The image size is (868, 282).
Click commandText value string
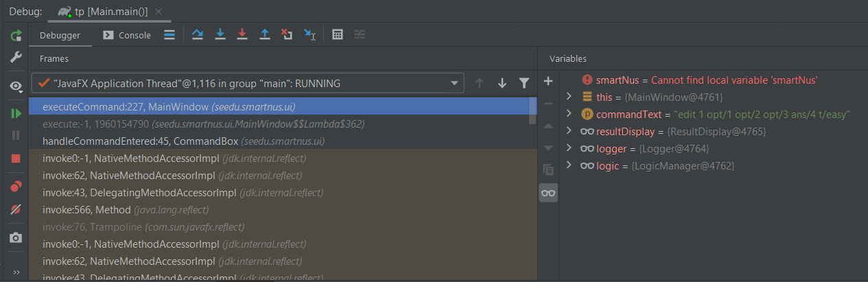tap(762, 115)
